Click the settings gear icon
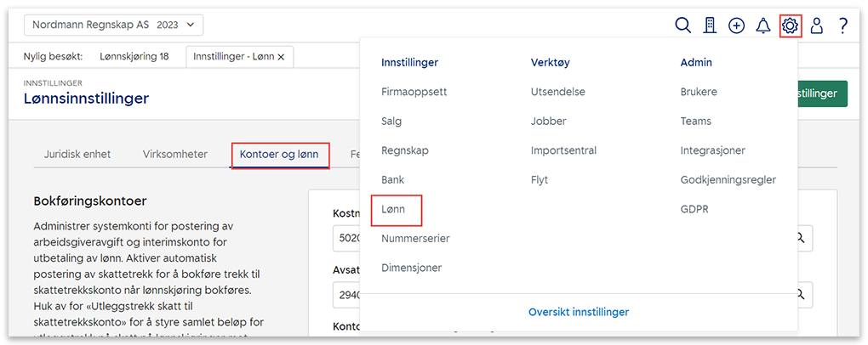 click(x=791, y=25)
